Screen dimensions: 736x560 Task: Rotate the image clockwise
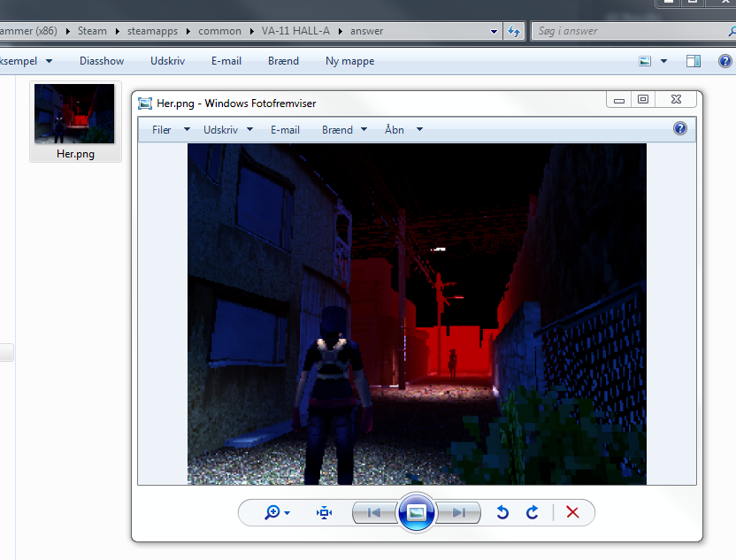pos(533,512)
